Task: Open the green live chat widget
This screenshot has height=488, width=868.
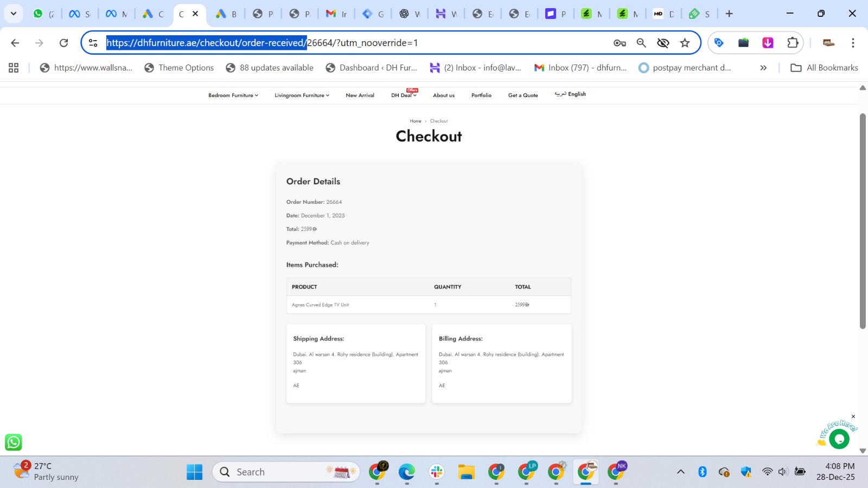Action: coord(839,439)
